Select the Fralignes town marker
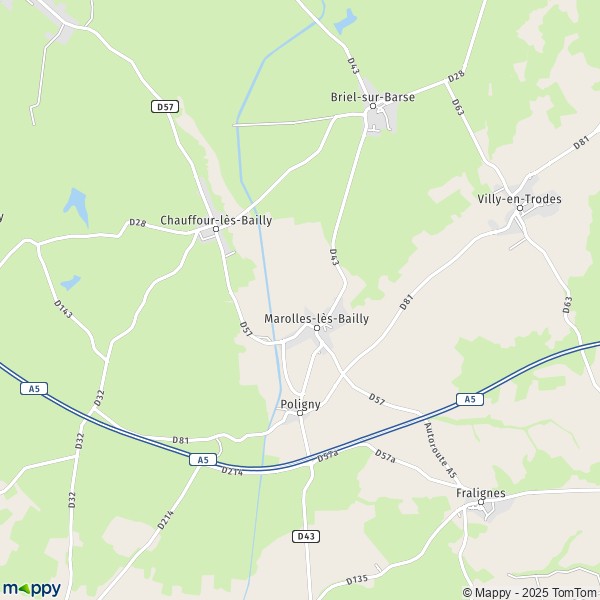Viewport: 600px width, 600px height. pyautogui.click(x=481, y=502)
